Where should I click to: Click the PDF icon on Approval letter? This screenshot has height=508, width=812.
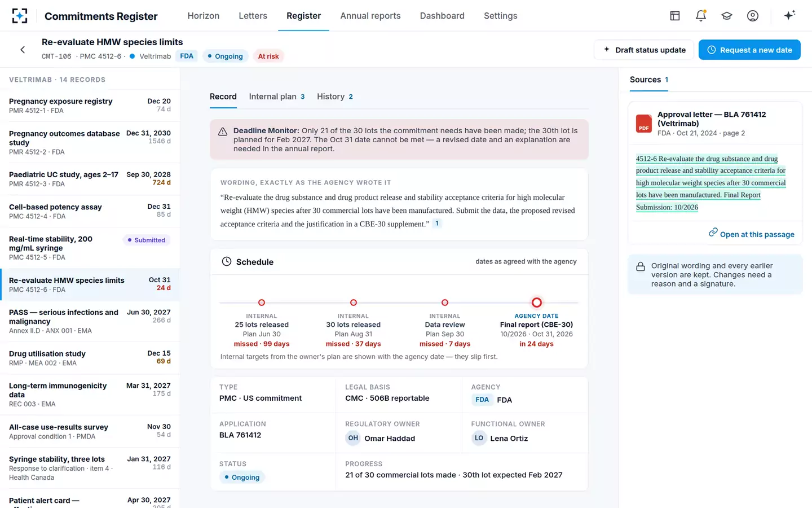643,124
